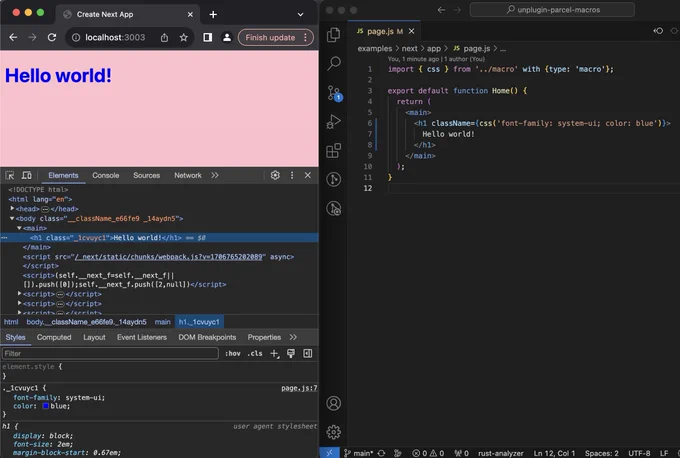Focus the Styles Filter input field

coord(110,353)
